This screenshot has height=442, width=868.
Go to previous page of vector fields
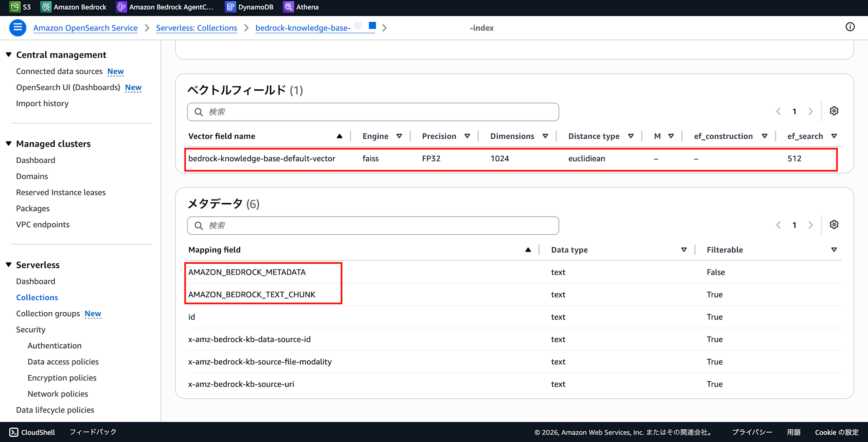(778, 111)
